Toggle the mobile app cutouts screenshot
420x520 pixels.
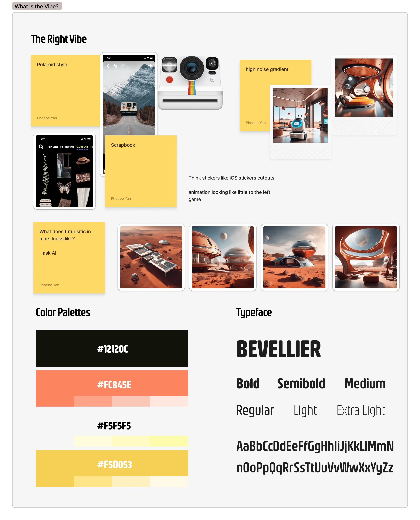coord(63,171)
